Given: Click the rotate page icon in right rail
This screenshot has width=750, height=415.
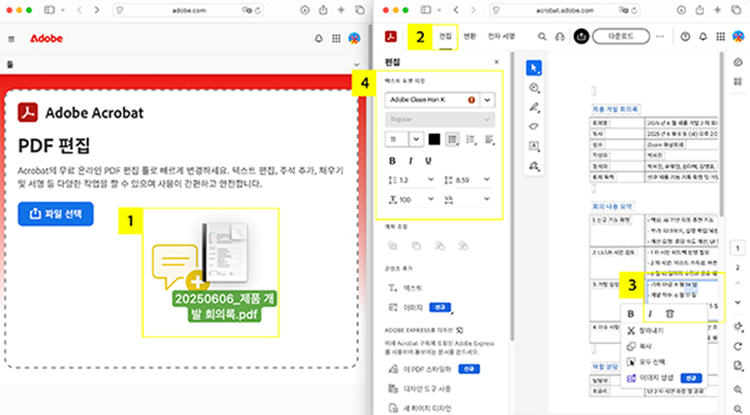Looking at the screenshot, I should [738, 346].
